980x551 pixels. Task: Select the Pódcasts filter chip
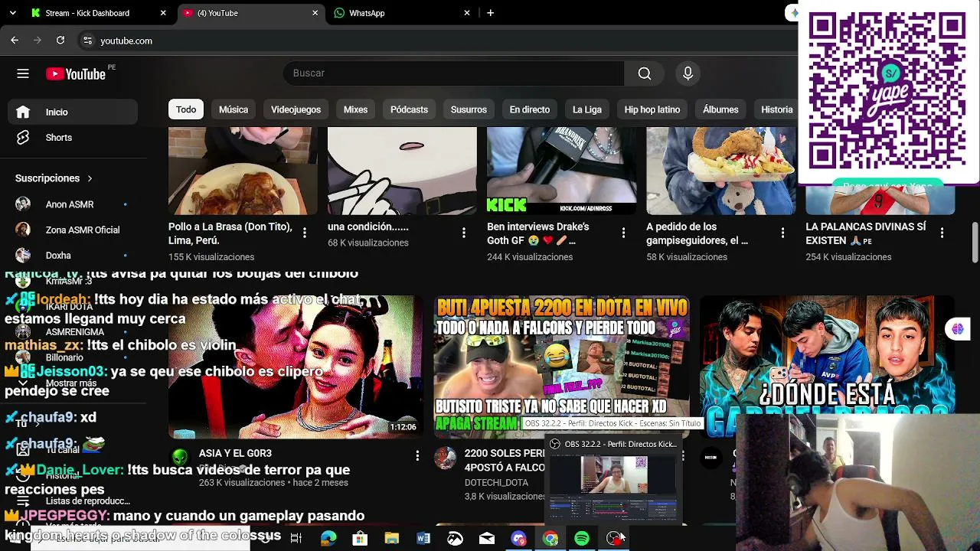click(409, 109)
